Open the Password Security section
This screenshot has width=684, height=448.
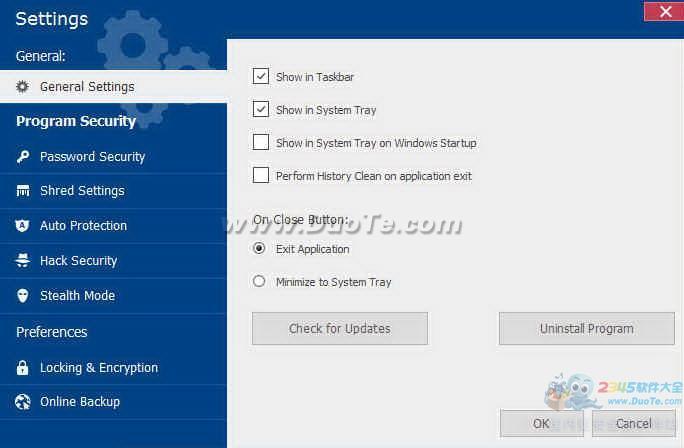point(113,157)
